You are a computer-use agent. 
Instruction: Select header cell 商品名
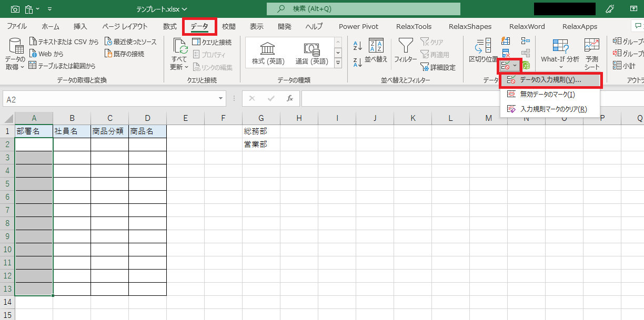coord(147,131)
